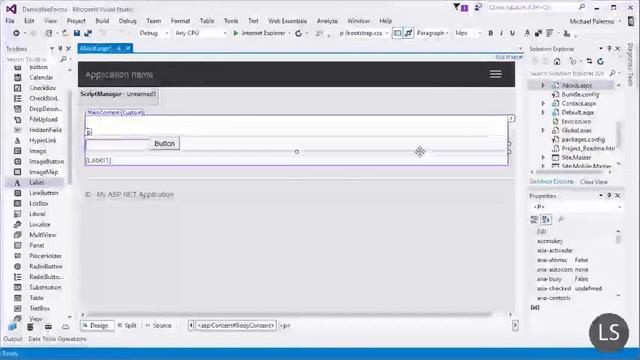Open the bootstrap.css target rule dropdown

363,33
